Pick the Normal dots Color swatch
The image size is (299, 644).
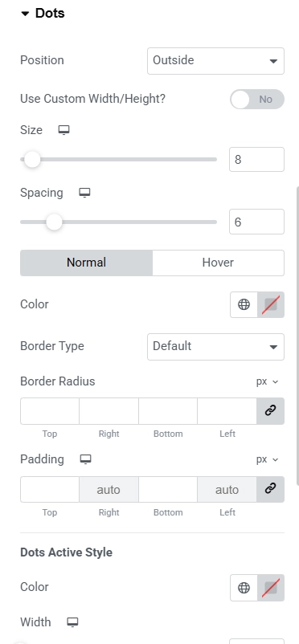(271, 304)
